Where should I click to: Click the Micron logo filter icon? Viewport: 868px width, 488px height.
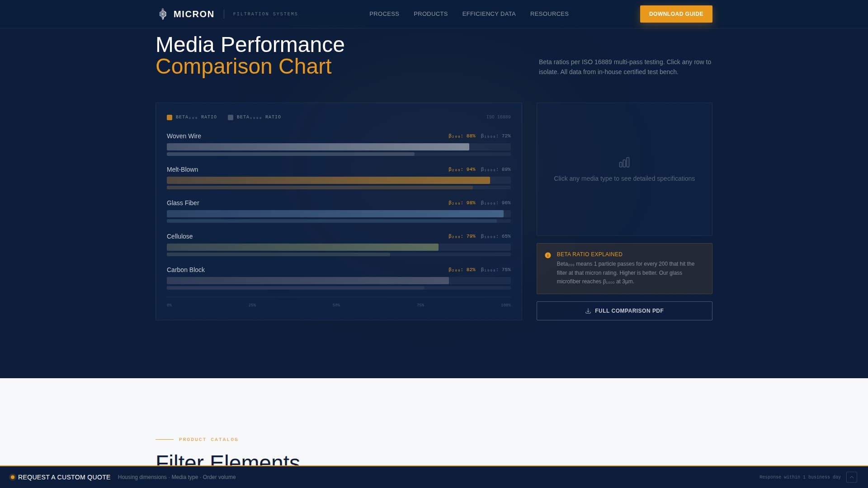click(163, 14)
